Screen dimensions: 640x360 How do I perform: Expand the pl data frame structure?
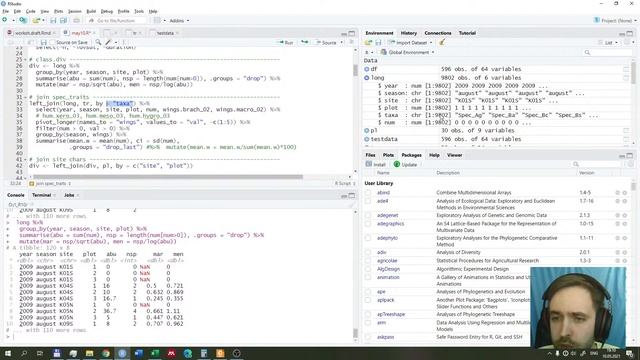point(367,131)
